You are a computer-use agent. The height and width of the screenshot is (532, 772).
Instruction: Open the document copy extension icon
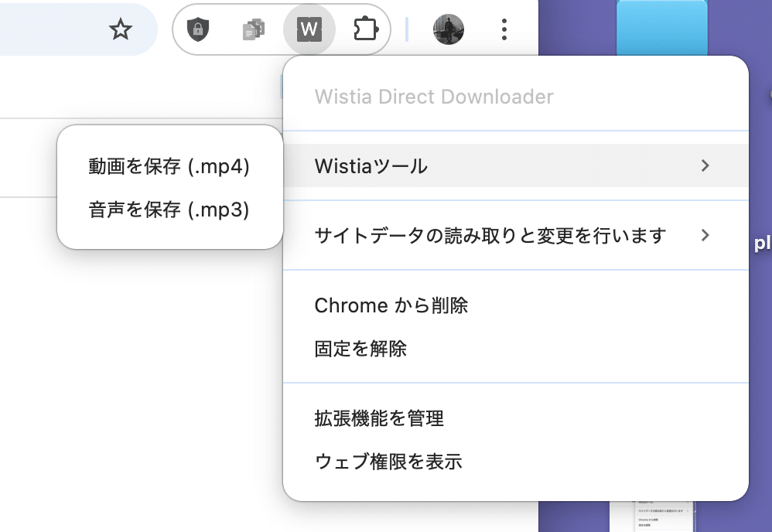click(x=253, y=30)
